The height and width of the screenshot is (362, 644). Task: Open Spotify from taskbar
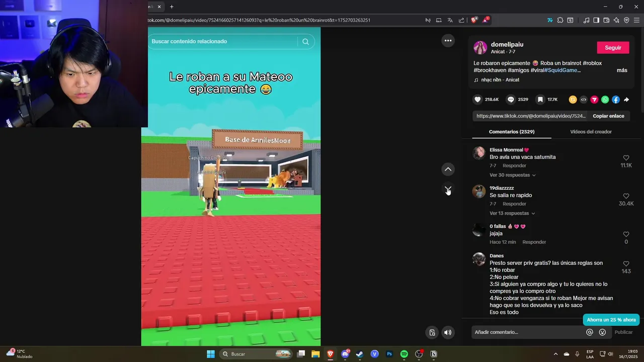(404, 354)
